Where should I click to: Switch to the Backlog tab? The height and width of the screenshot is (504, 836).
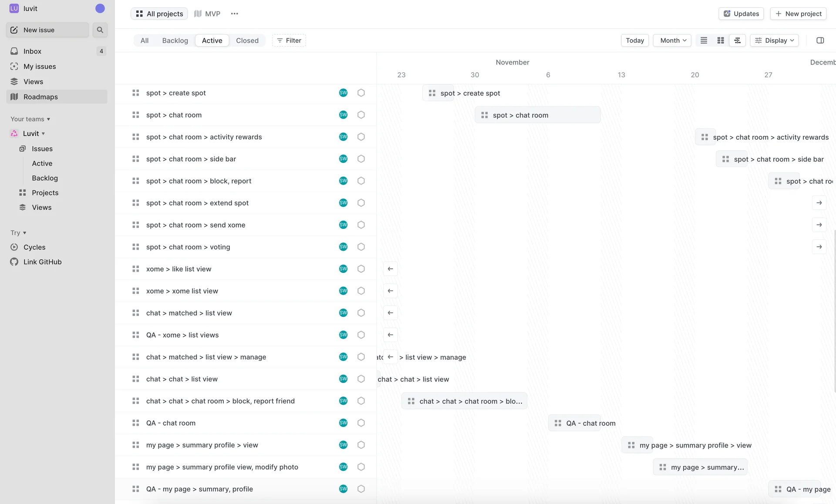(x=175, y=40)
